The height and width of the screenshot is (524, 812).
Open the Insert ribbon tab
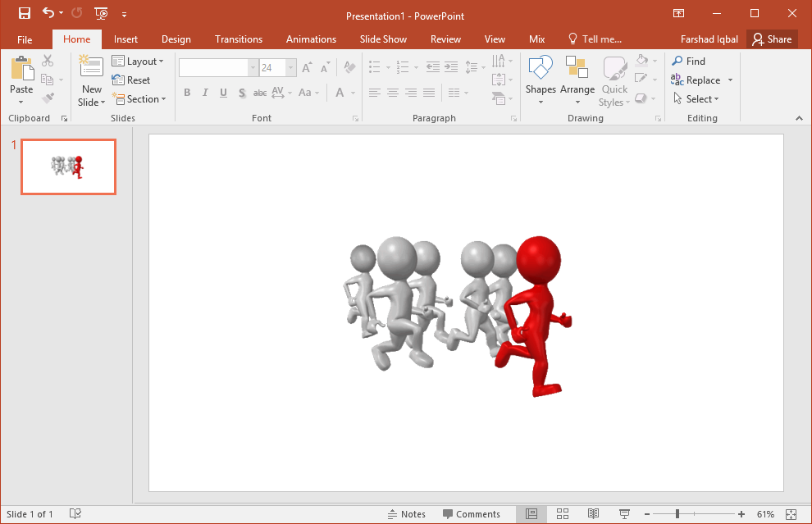125,39
